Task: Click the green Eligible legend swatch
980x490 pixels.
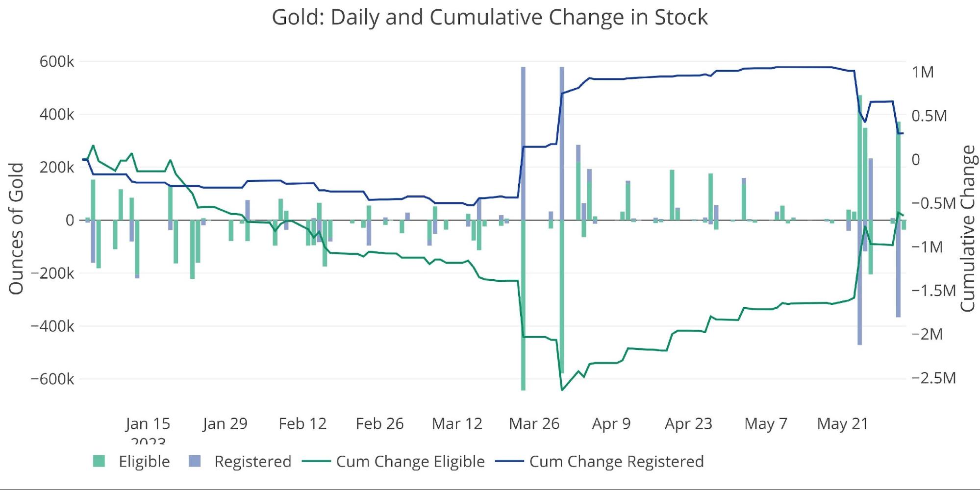Action: click(99, 461)
